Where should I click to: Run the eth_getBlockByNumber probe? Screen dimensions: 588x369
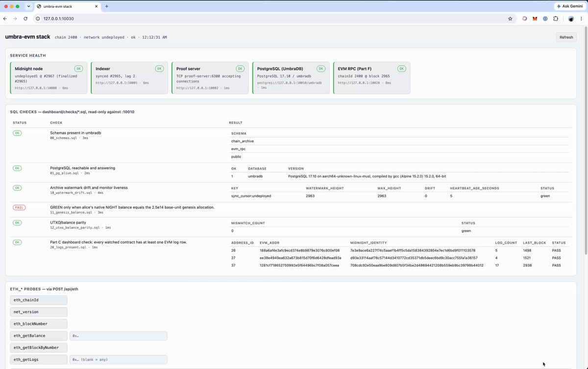(39, 347)
